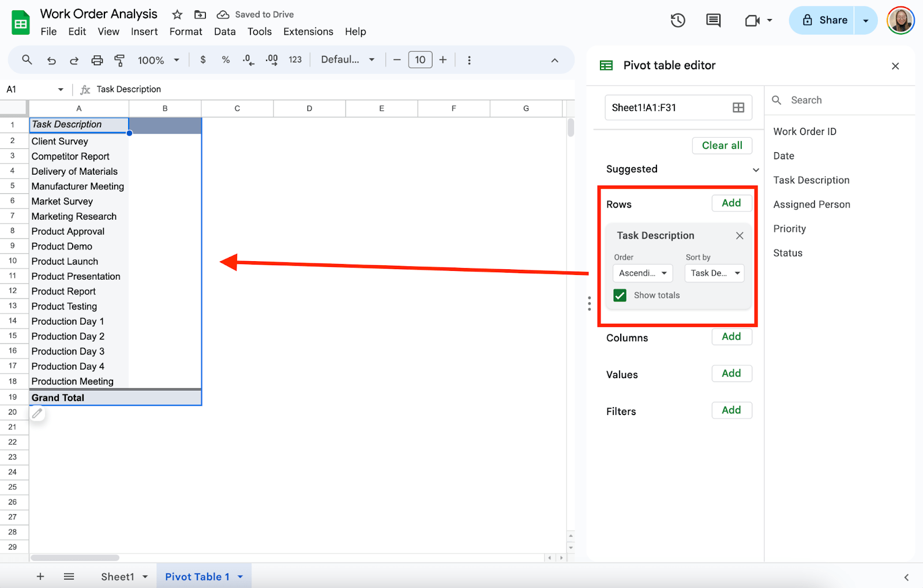Expand the Suggested section chevron
This screenshot has height=588, width=923.
click(756, 169)
